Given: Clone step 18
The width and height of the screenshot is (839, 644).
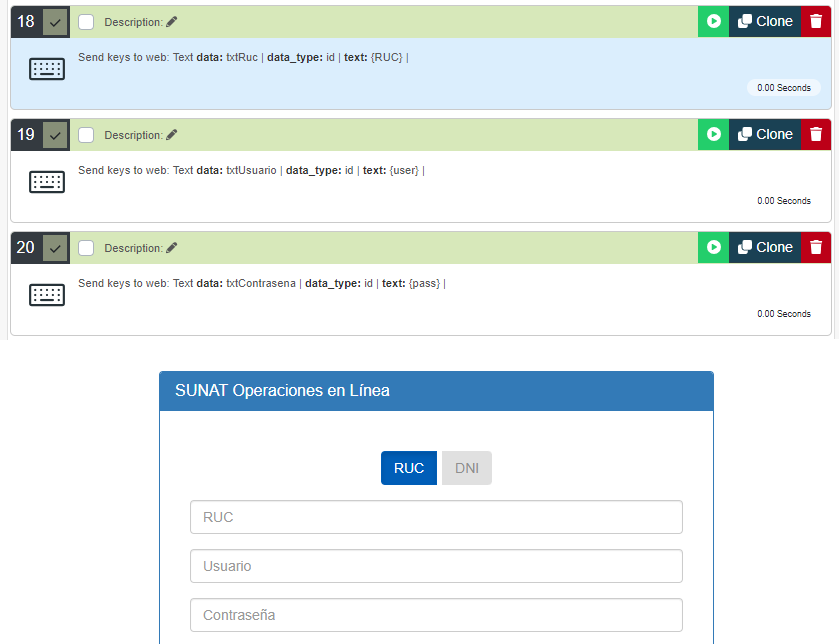Looking at the screenshot, I should 765,22.
